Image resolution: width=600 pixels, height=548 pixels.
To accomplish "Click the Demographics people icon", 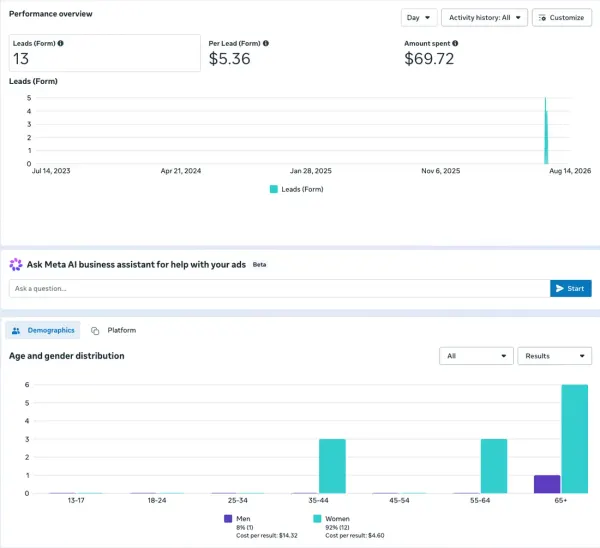I will tap(16, 331).
